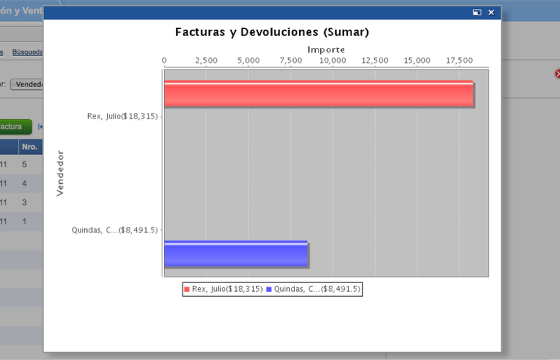The width and height of the screenshot is (560, 360).
Task: Select legend text Rex, Julio($18,315)
Action: click(227, 289)
